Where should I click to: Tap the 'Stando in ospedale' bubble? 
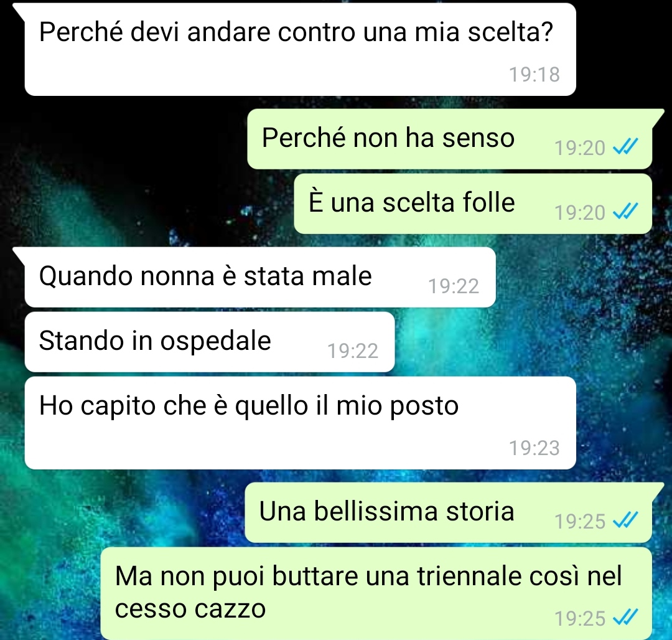coord(210,342)
